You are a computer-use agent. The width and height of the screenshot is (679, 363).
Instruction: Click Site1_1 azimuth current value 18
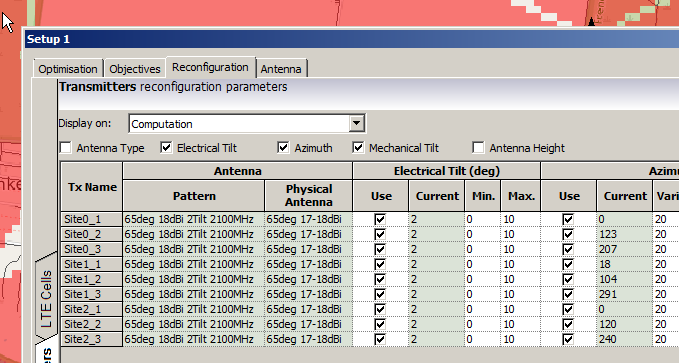click(624, 264)
